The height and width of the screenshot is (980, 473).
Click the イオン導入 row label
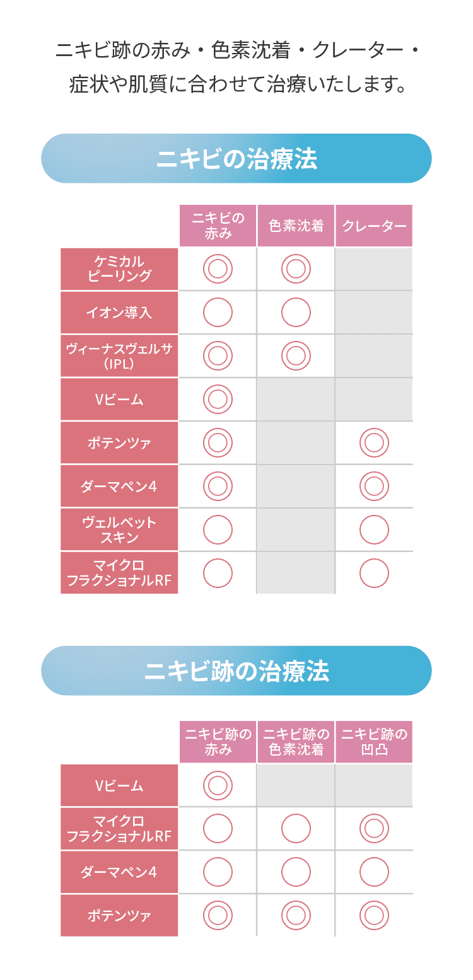coord(119,313)
